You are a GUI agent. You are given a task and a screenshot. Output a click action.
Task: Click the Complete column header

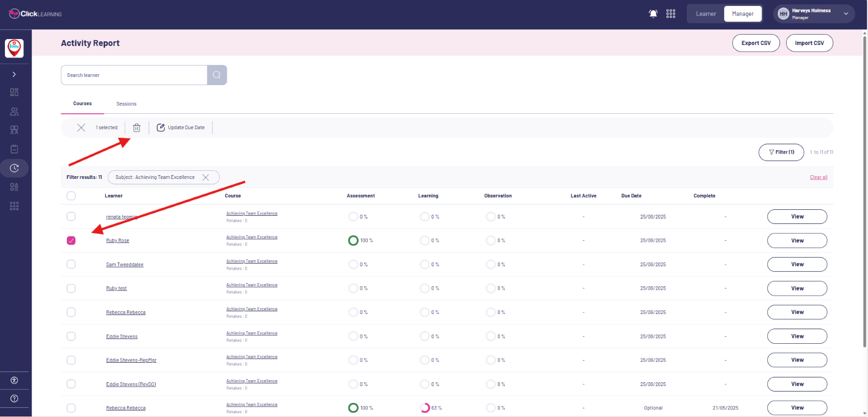(704, 196)
